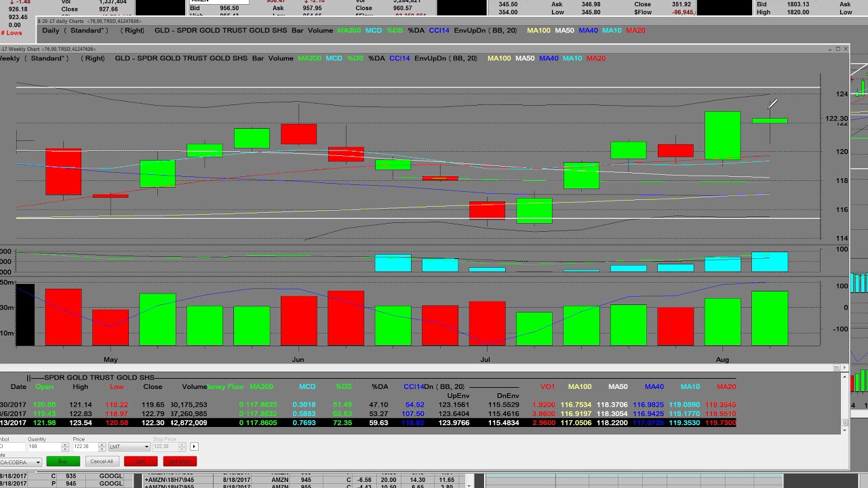Viewport: 868px width, 488px height.
Task: Click the Aug label on time axis
Action: (722, 359)
